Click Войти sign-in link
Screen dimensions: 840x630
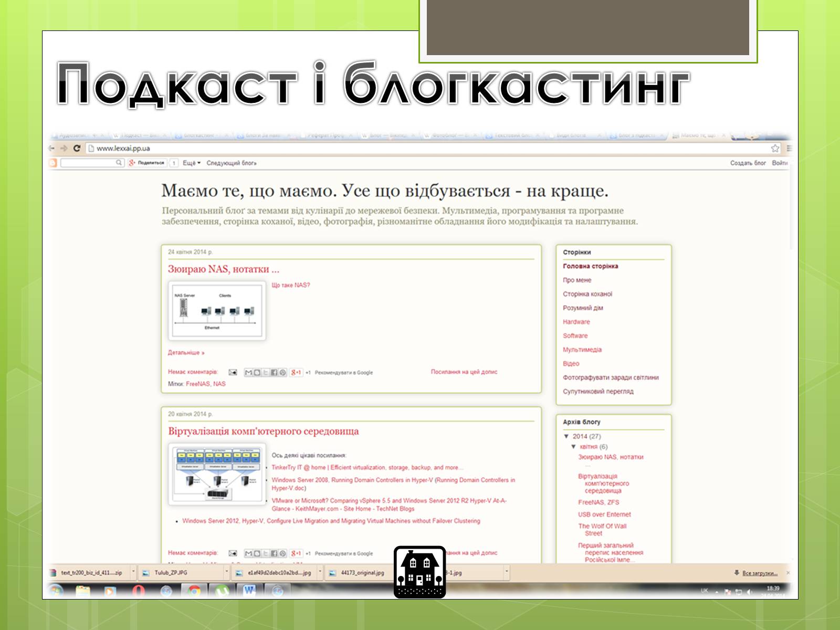[780, 163]
